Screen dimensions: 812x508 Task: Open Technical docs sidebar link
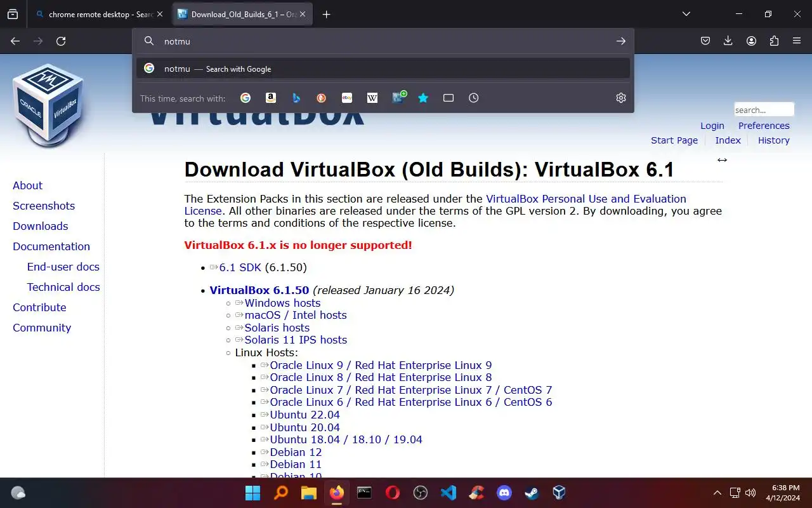(63, 287)
